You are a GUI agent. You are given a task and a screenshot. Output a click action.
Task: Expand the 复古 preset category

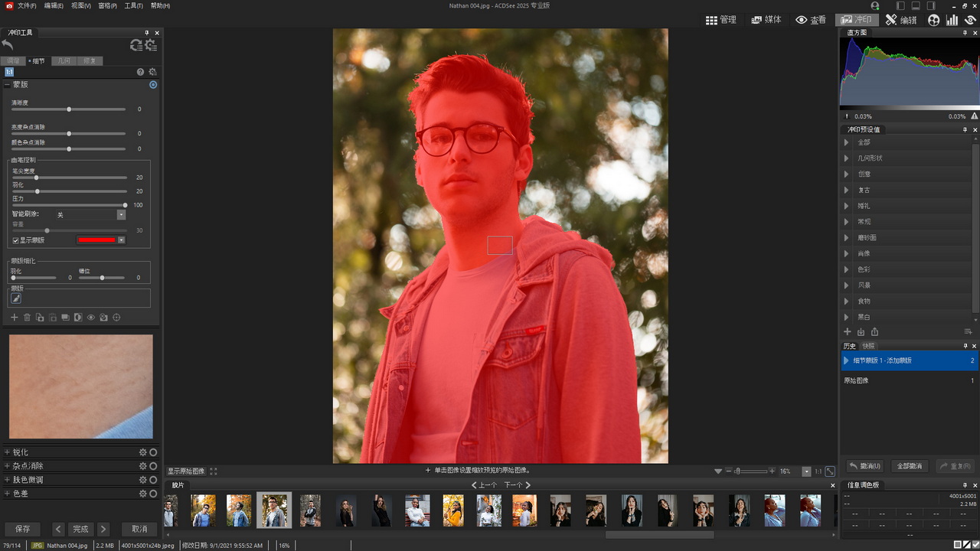tap(846, 190)
